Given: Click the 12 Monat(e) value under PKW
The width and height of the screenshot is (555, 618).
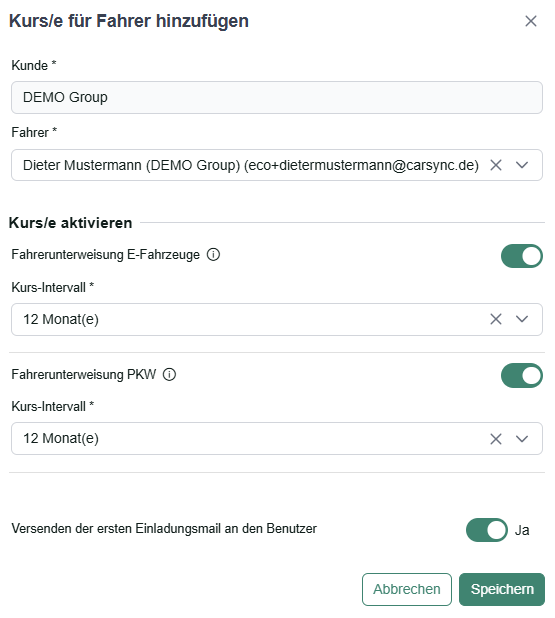Looking at the screenshot, I should coord(61,439).
